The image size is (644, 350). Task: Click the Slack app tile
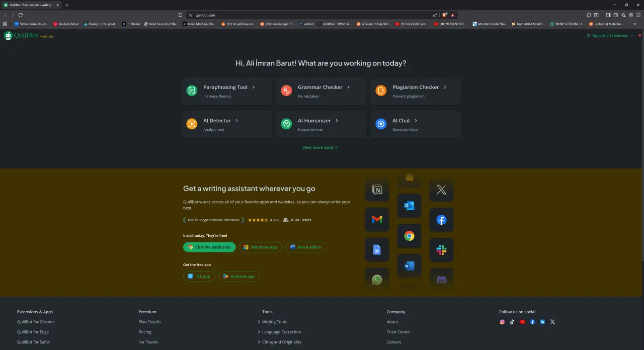coord(441,250)
